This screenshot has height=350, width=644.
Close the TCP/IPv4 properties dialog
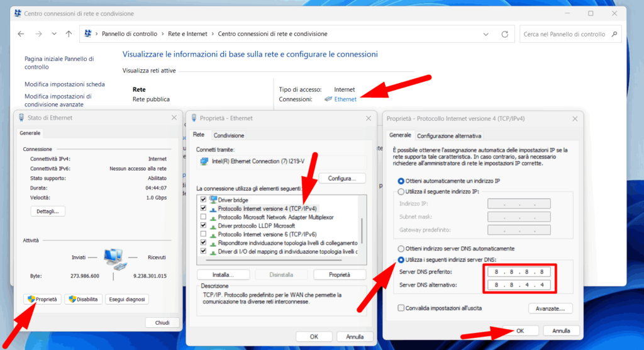(x=575, y=118)
